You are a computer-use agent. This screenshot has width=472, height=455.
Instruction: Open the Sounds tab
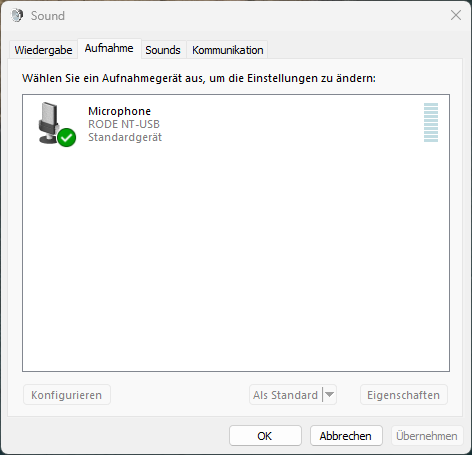click(163, 50)
